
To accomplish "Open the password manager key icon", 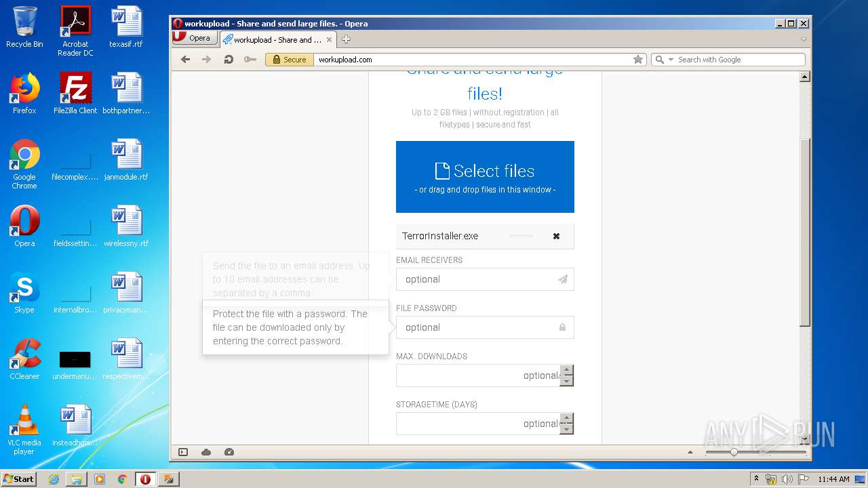I will [250, 60].
